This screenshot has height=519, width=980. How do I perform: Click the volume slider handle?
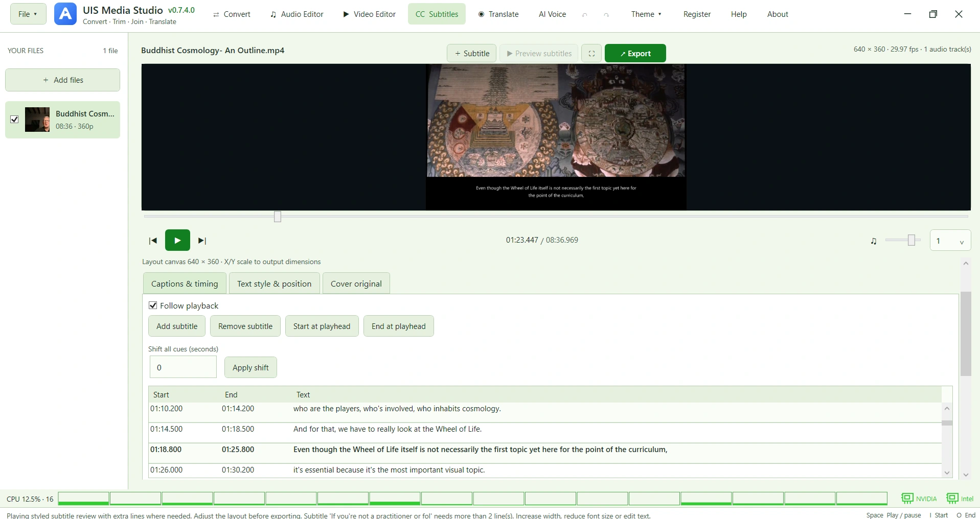[x=911, y=240]
